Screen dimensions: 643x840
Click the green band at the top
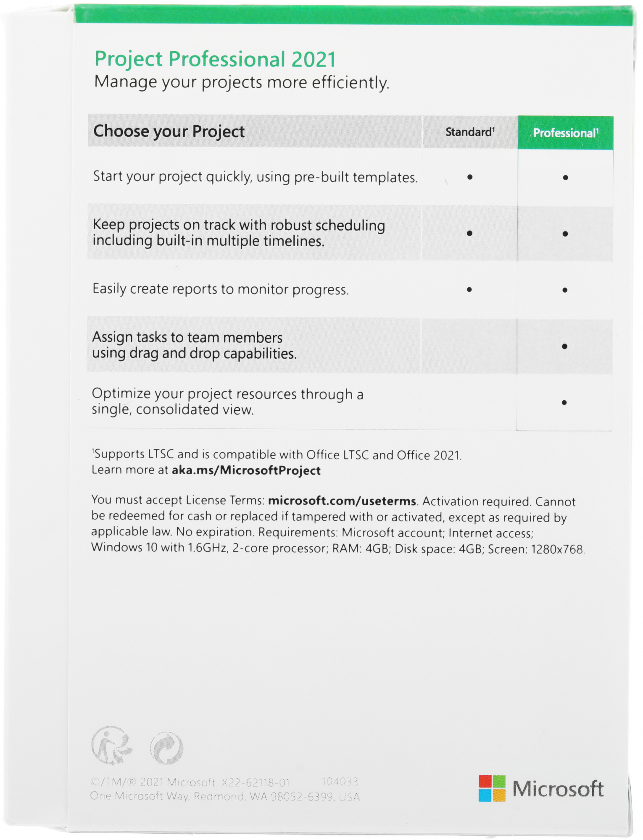pos(353,16)
